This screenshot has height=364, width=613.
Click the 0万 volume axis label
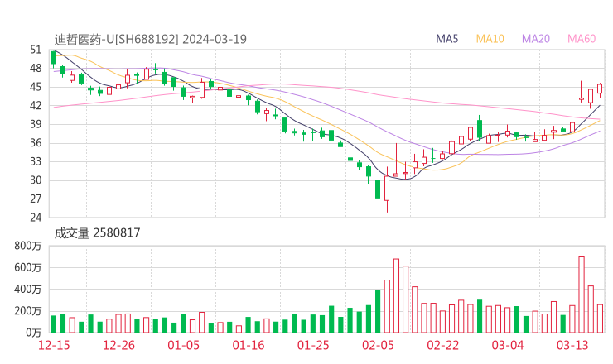(x=34, y=333)
